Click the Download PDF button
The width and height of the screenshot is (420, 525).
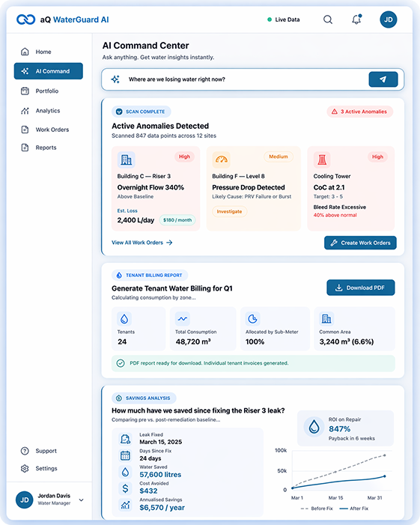click(361, 288)
